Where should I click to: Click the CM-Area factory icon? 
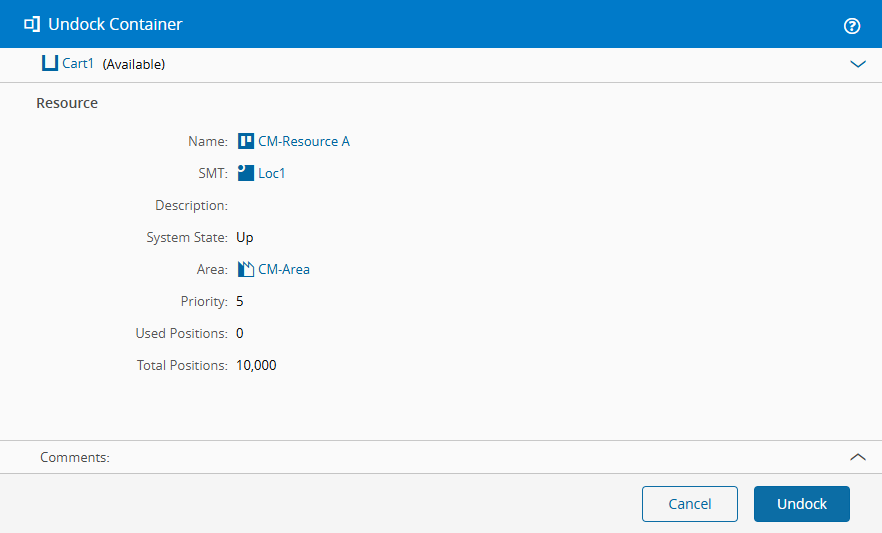pyautogui.click(x=245, y=269)
